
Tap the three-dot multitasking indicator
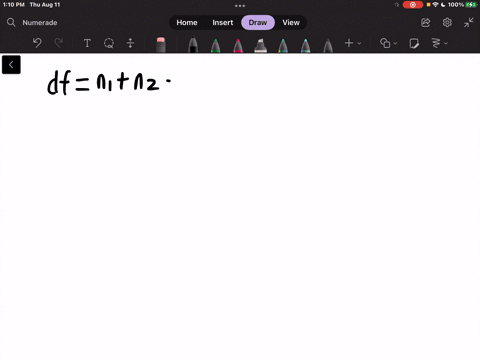[x=240, y=6]
